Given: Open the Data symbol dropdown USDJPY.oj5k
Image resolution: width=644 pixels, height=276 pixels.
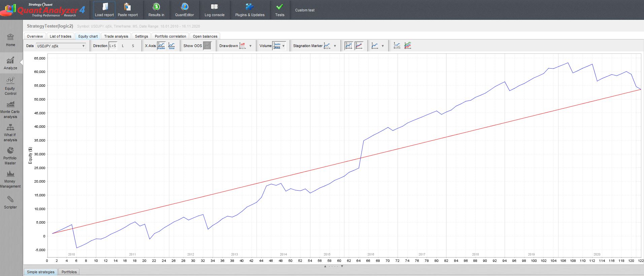Looking at the screenshot, I should pyautogui.click(x=61, y=46).
